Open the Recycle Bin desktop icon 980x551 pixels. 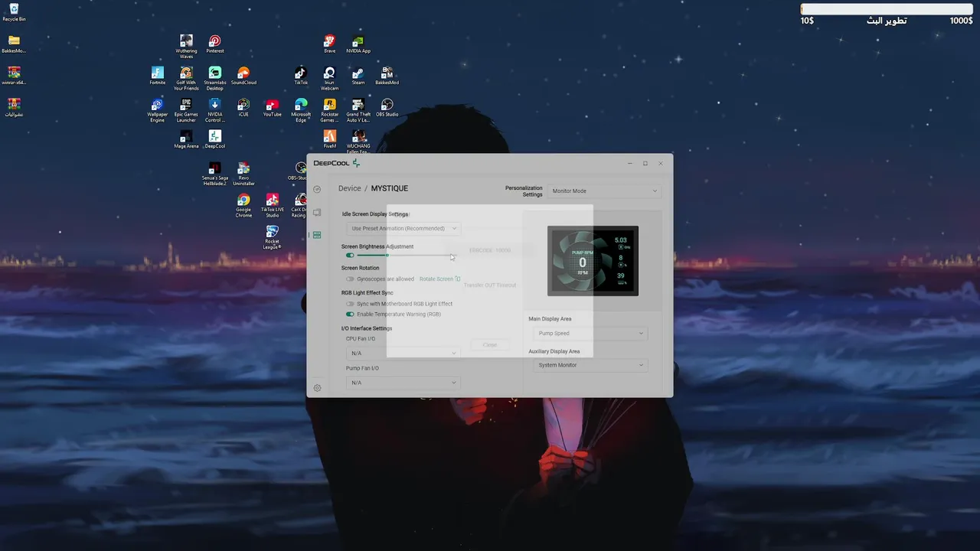[x=14, y=12]
